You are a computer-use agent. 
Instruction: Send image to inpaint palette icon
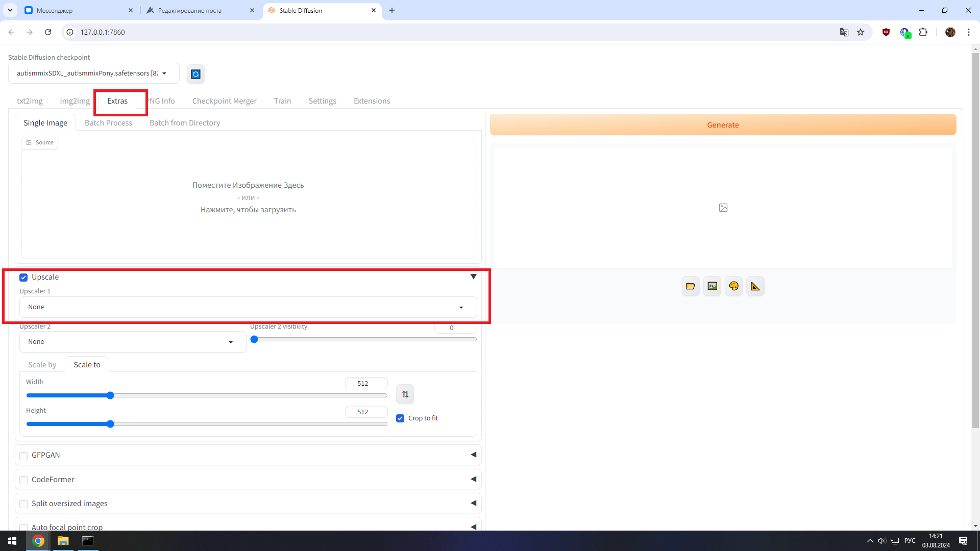click(733, 286)
